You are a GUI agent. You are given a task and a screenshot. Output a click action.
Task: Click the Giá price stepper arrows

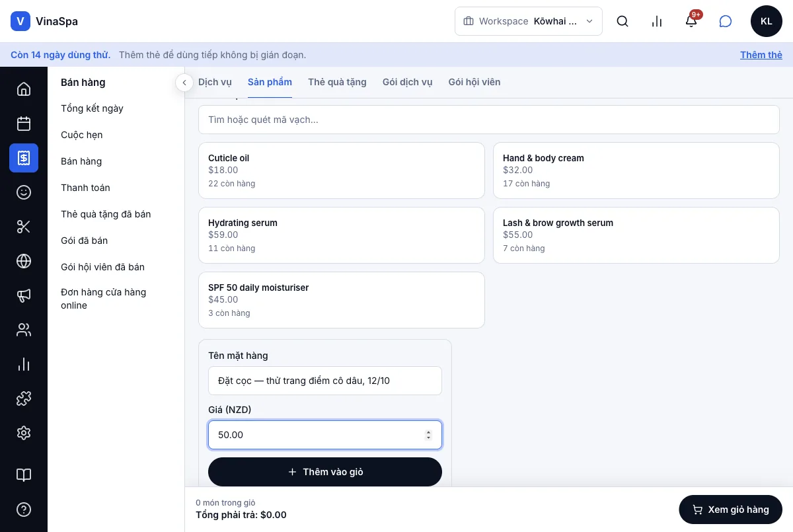[x=428, y=435]
